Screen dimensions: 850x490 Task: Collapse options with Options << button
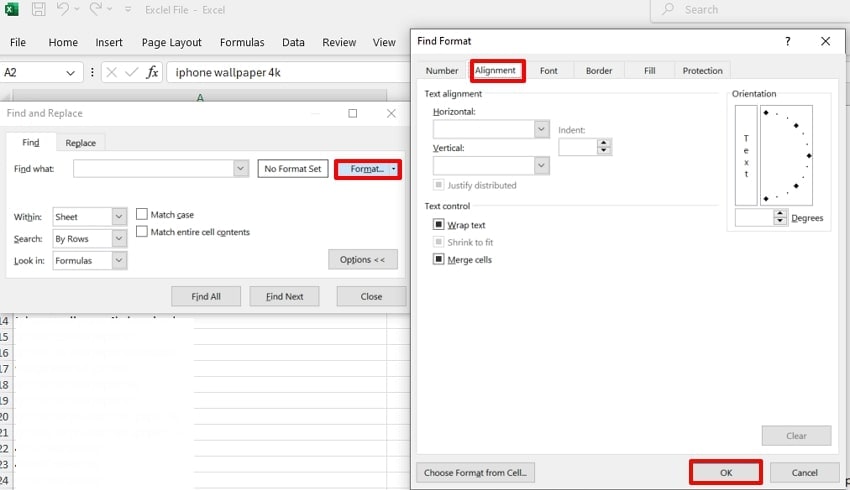click(363, 259)
